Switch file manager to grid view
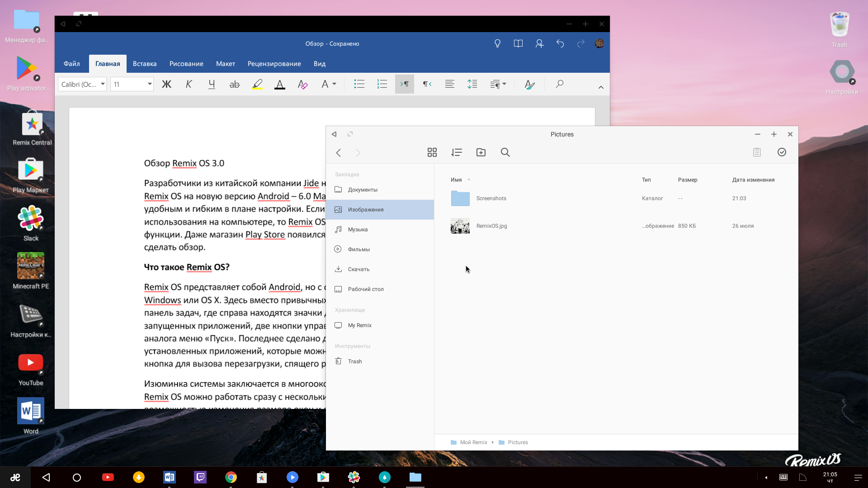868x488 pixels. 432,153
